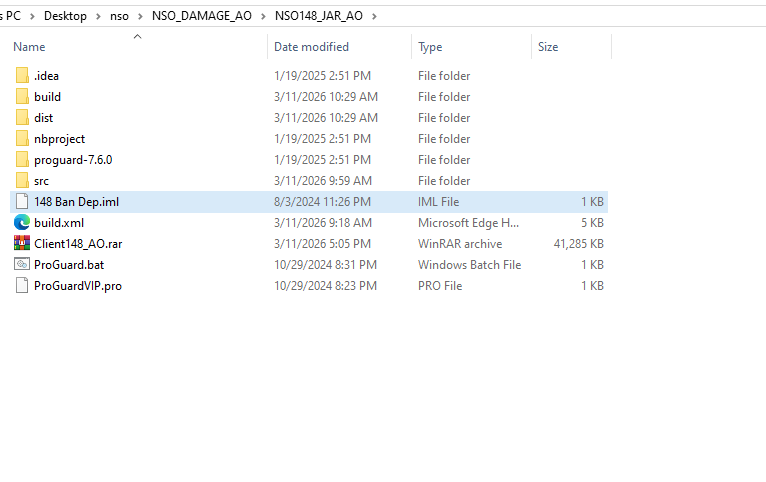Sort files by Size column header
The height and width of the screenshot is (482, 766).
548,47
